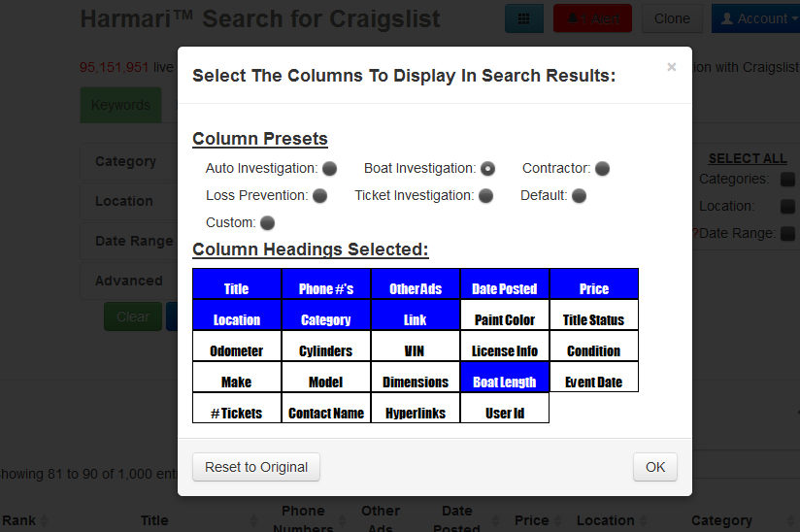Screen dimensions: 800x532
Task: Deselect the OtherAds column heading
Action: pyautogui.click(x=416, y=283)
